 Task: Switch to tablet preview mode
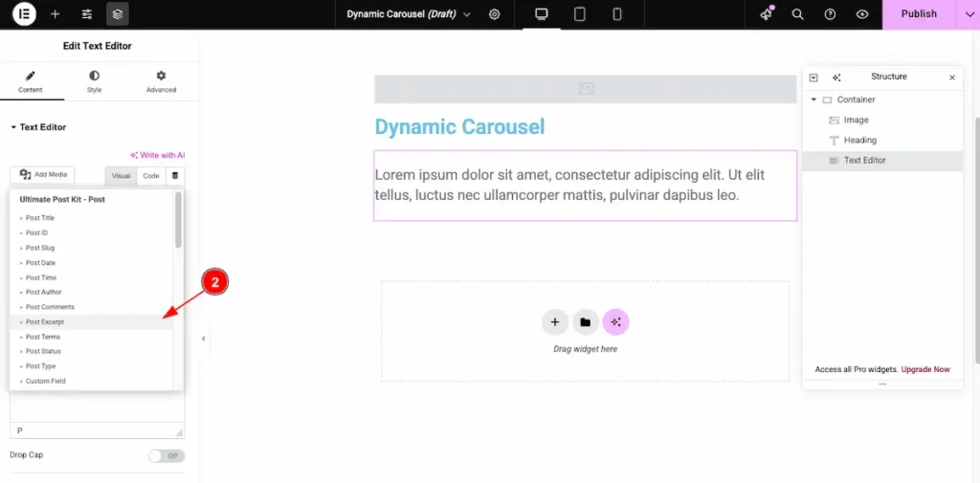(x=579, y=14)
